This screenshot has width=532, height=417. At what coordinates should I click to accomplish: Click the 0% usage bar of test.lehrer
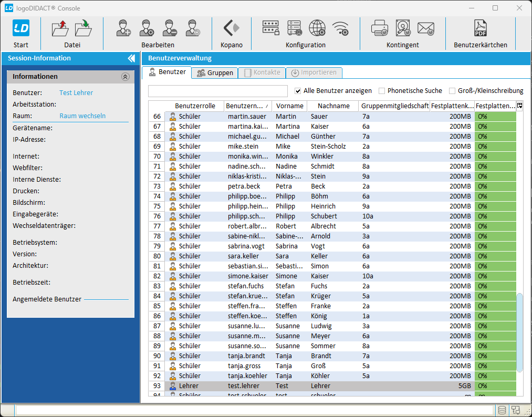(x=495, y=386)
